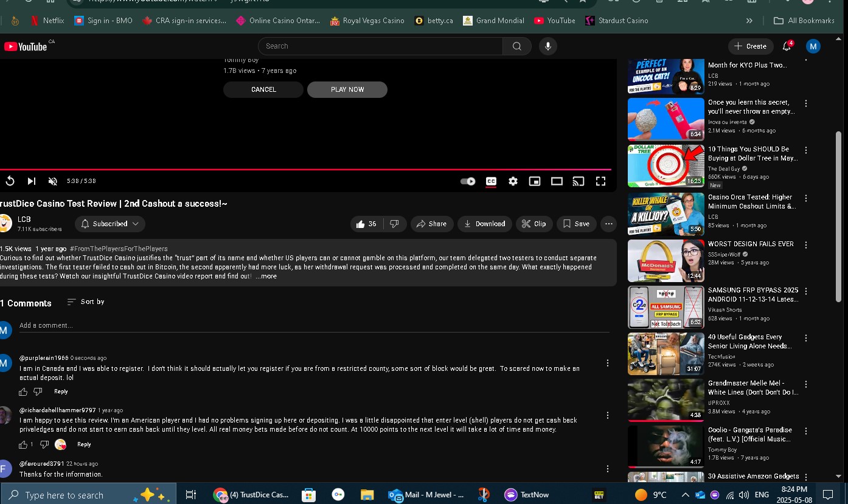Open menu for WORST DESIGN FAILS EVER
Viewport: 848px width, 504px height.
click(806, 245)
